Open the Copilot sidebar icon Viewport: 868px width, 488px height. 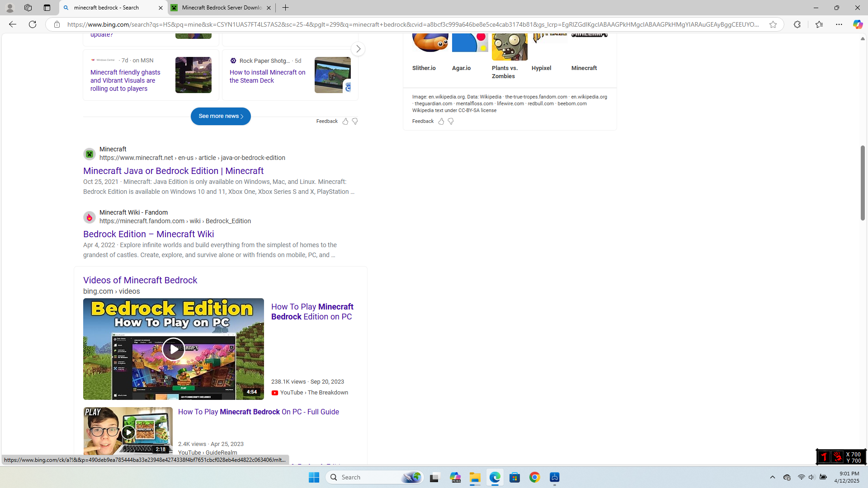point(858,24)
